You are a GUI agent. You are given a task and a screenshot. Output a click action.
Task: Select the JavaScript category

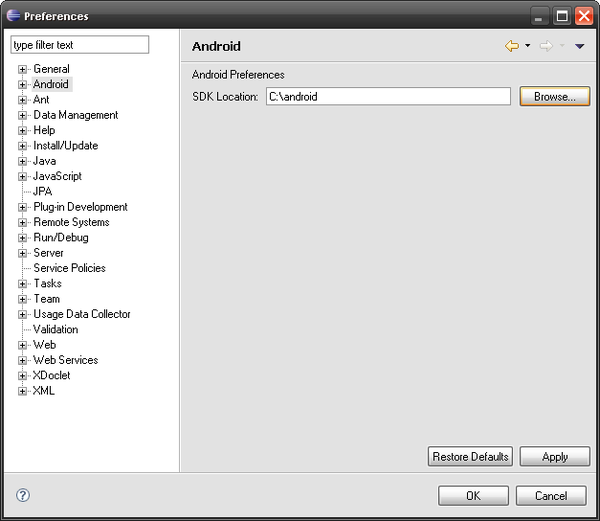pyautogui.click(x=57, y=176)
